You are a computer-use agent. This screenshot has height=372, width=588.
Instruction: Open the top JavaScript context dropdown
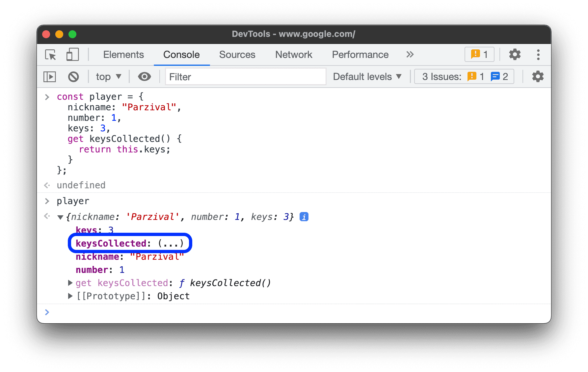click(x=108, y=77)
